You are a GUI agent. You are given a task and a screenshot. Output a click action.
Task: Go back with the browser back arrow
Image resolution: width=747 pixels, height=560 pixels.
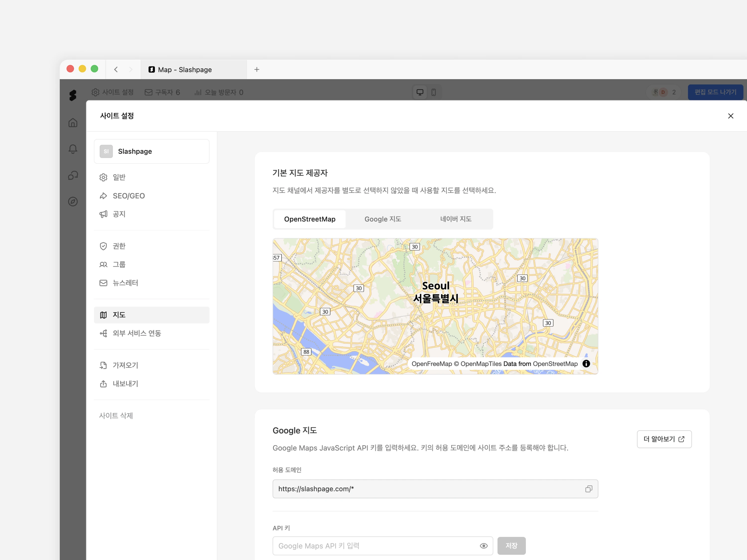[x=116, y=69]
